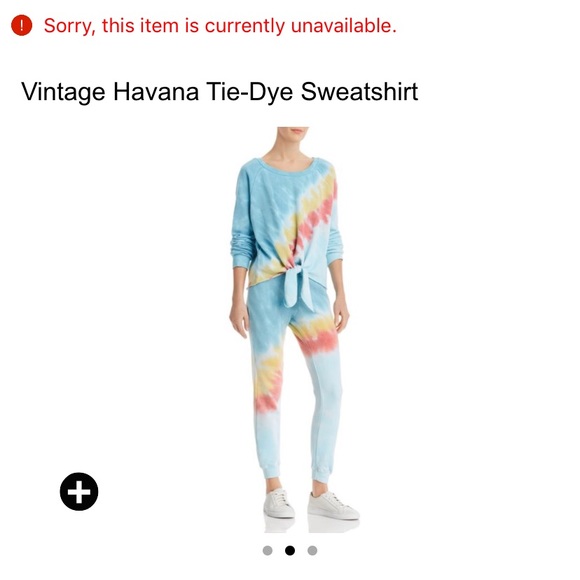580x580 pixels.
Task: Select the Vintage Havana Tie-Dye Sweatshirt title
Action: pyautogui.click(x=220, y=92)
